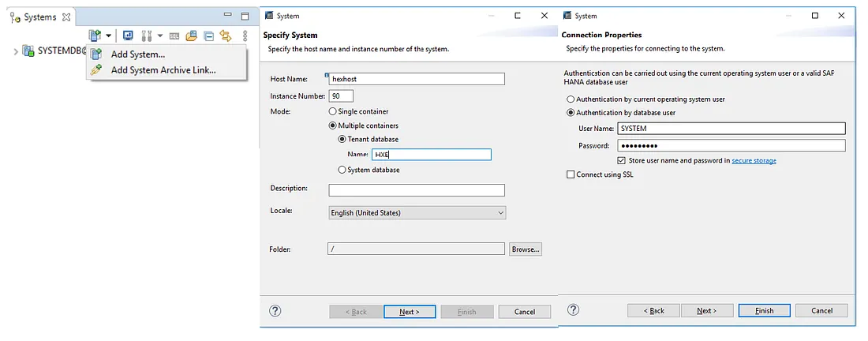The image size is (868, 341).
Task: Click the Link with Editor arrows icon
Action: 226,36
